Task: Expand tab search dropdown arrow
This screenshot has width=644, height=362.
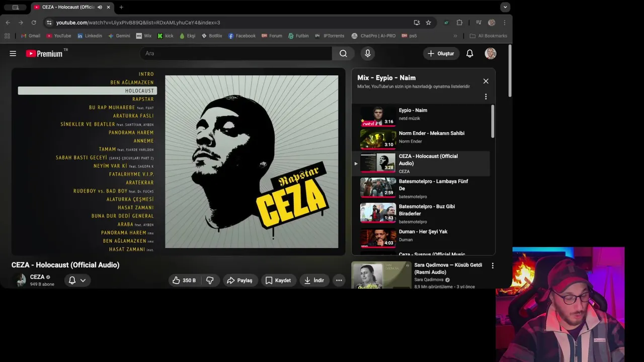Action: (x=505, y=7)
